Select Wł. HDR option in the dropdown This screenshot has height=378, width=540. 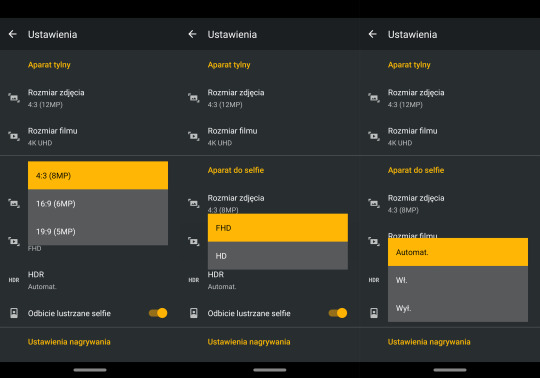tap(458, 280)
